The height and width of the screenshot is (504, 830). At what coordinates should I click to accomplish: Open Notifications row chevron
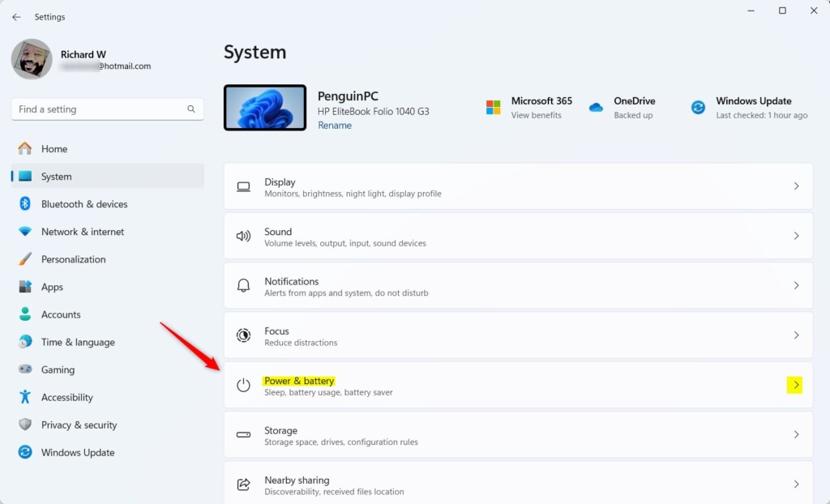(x=796, y=286)
